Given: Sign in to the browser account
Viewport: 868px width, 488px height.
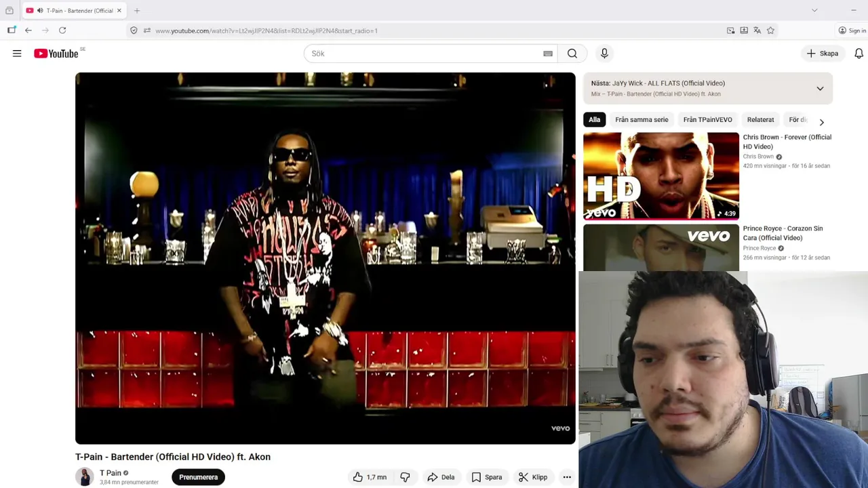Looking at the screenshot, I should point(852,30).
